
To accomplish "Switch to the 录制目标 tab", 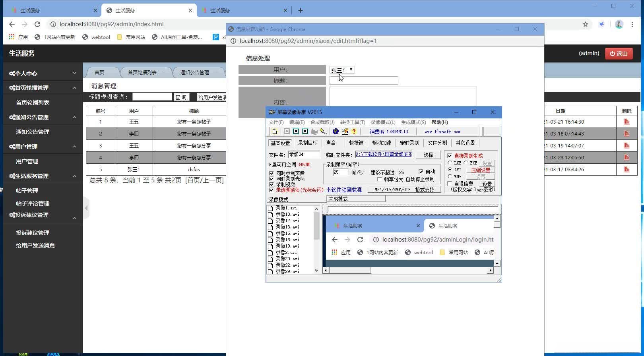I will pos(308,143).
